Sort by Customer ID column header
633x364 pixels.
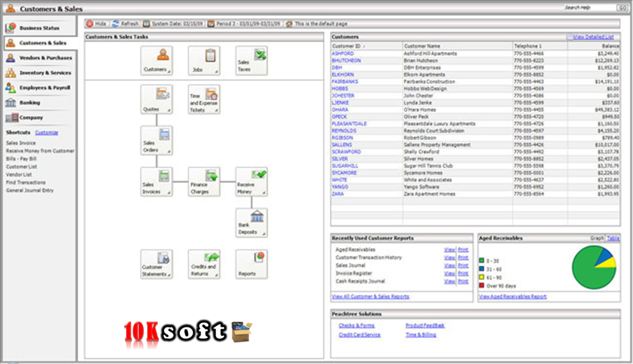coord(366,46)
